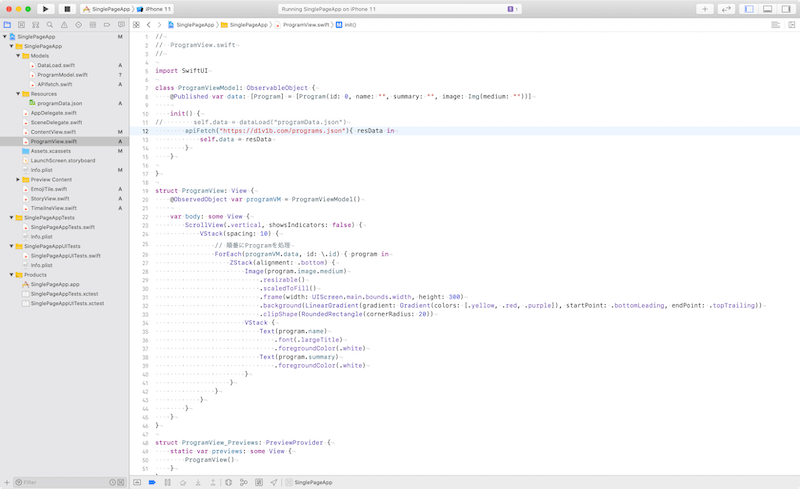
Task: Open the Issue navigator warning icon
Action: tap(64, 25)
